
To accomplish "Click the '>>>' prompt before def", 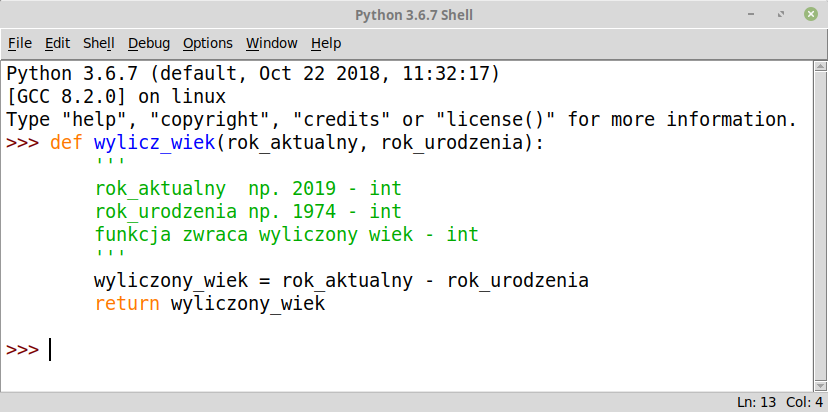I will [22, 143].
